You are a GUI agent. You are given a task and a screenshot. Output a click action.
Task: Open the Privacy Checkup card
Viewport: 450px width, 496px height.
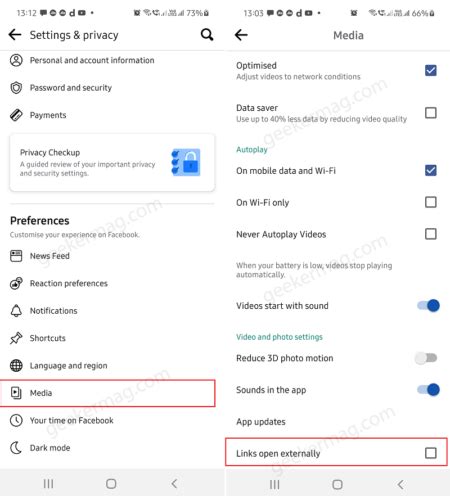(x=112, y=163)
